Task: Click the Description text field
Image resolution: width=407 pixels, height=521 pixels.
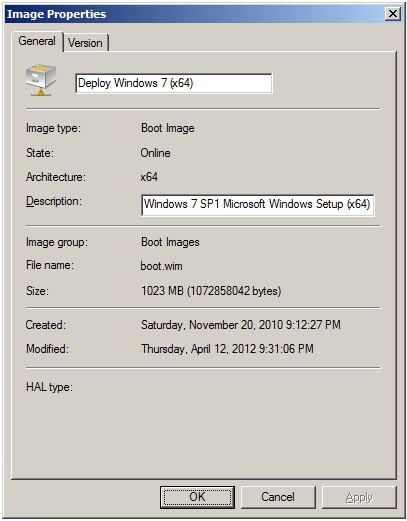Action: (x=257, y=204)
